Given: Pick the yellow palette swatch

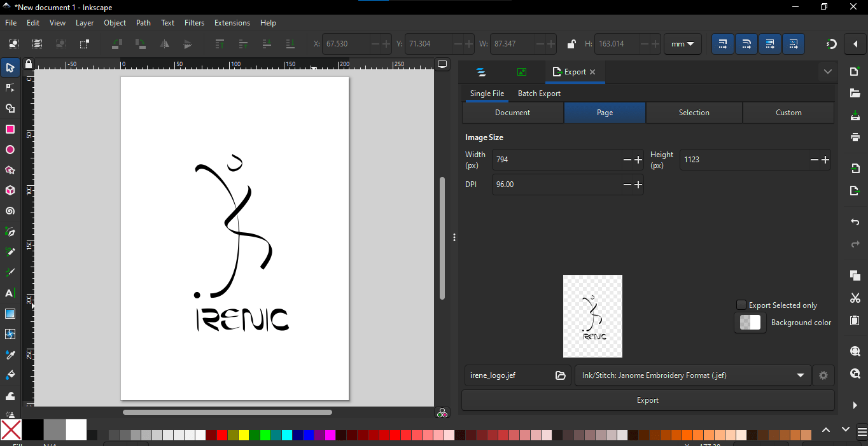Looking at the screenshot, I should 244,435.
